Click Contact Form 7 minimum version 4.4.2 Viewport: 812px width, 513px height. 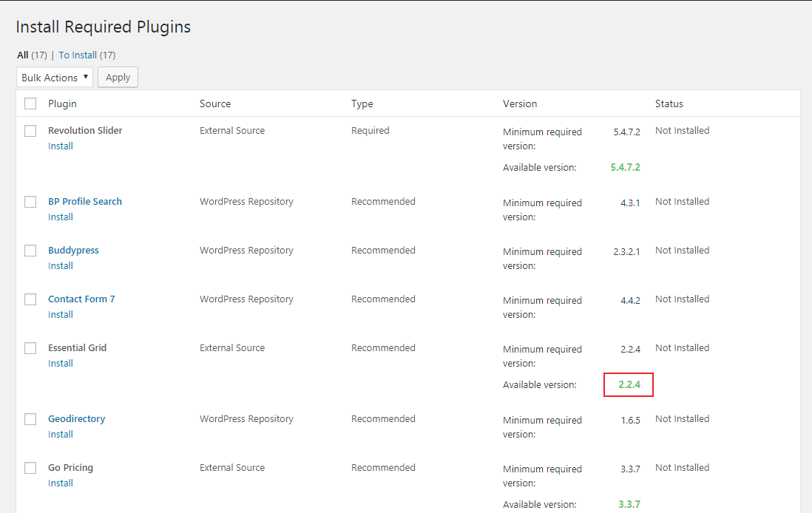click(x=630, y=300)
